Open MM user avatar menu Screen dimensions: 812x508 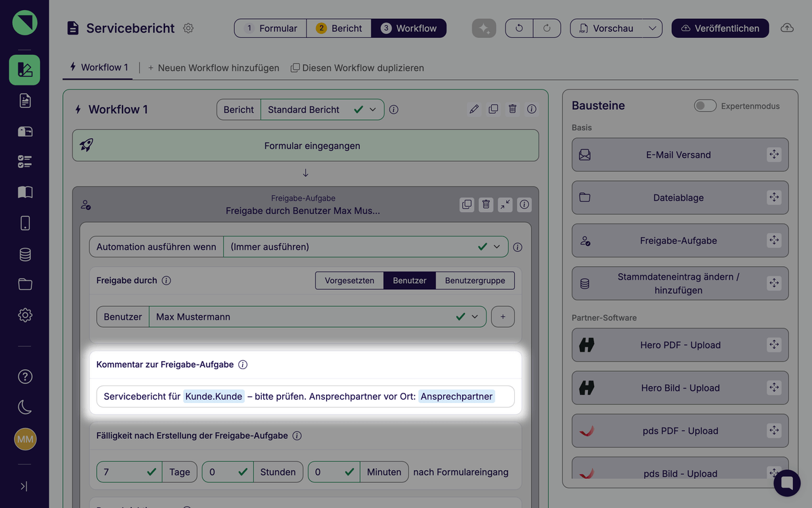coord(25,439)
